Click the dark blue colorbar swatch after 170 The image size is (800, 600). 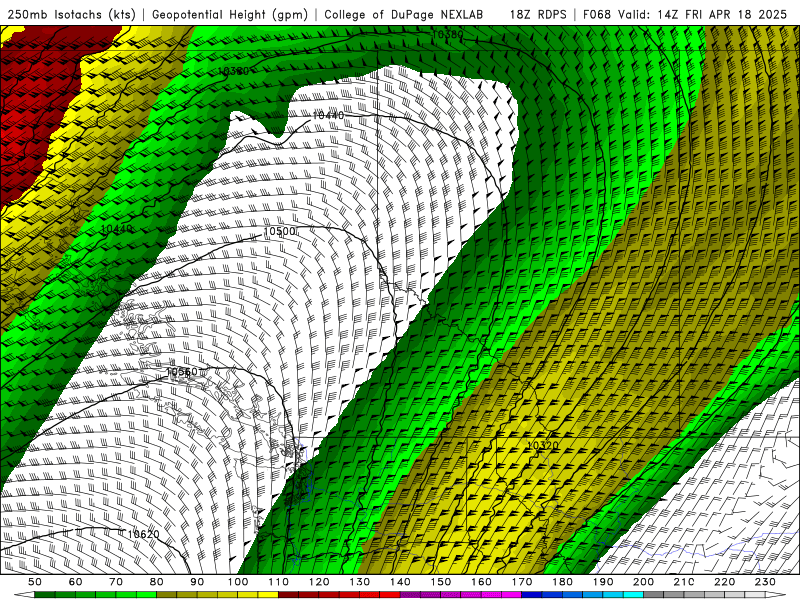tap(532, 595)
